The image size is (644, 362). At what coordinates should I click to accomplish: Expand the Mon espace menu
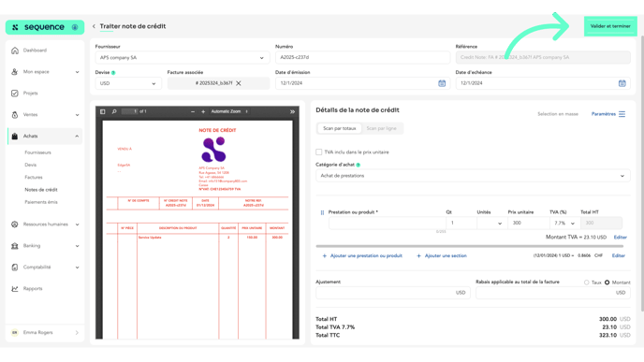pos(77,72)
